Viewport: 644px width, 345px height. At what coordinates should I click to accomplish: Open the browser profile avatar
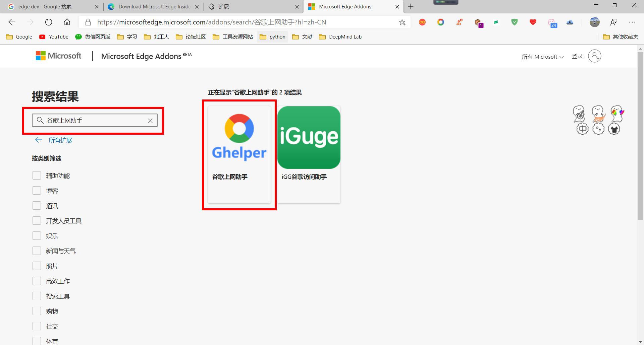pos(594,22)
